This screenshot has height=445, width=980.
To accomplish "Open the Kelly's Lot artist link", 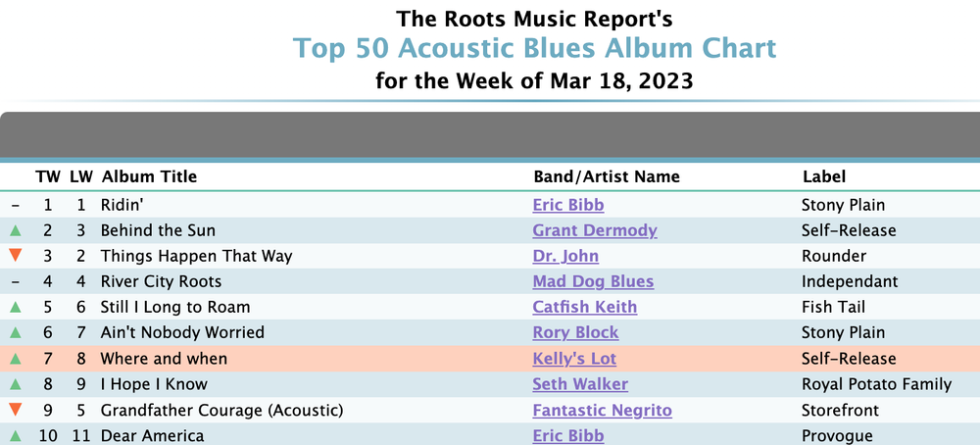I will point(573,359).
